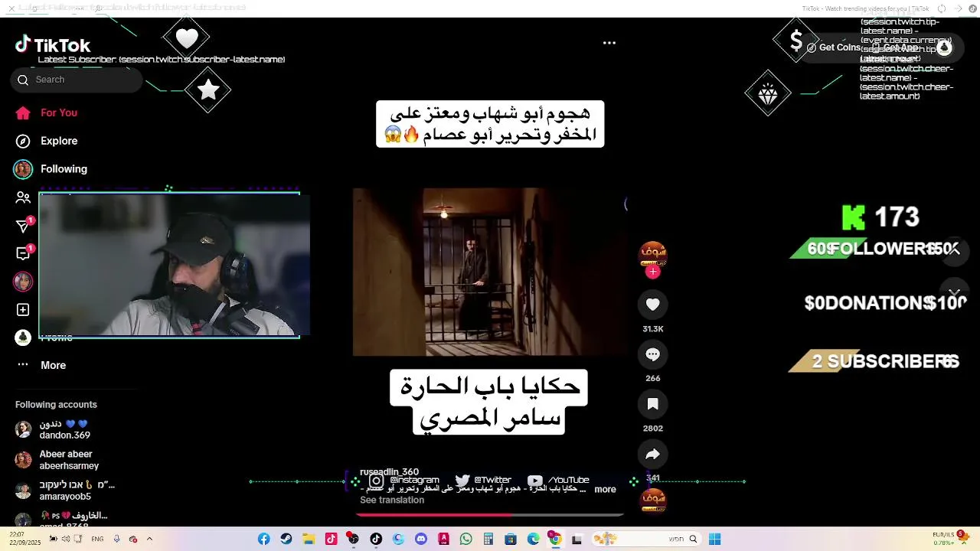Open Discord from the taskbar
980x551 pixels.
[421, 539]
